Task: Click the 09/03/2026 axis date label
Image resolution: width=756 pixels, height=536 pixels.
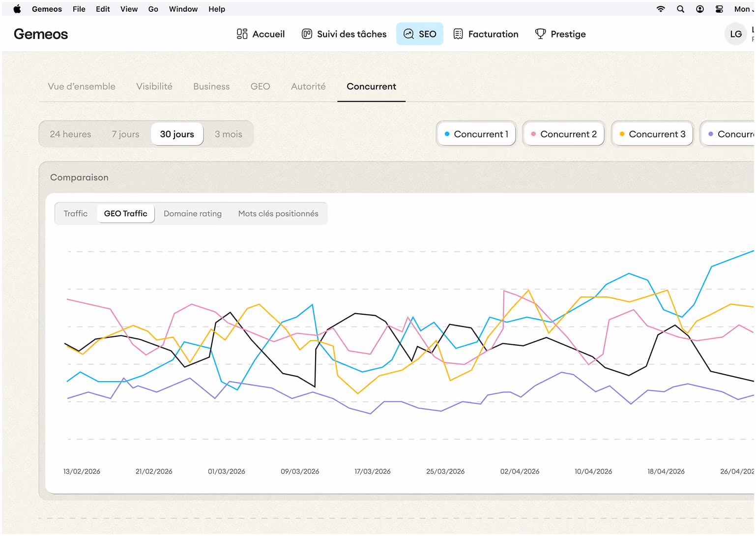Action: (300, 471)
